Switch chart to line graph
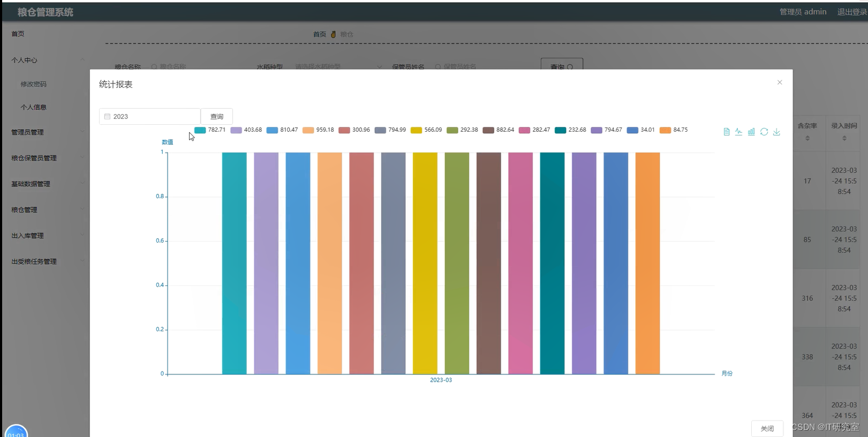 pyautogui.click(x=739, y=132)
